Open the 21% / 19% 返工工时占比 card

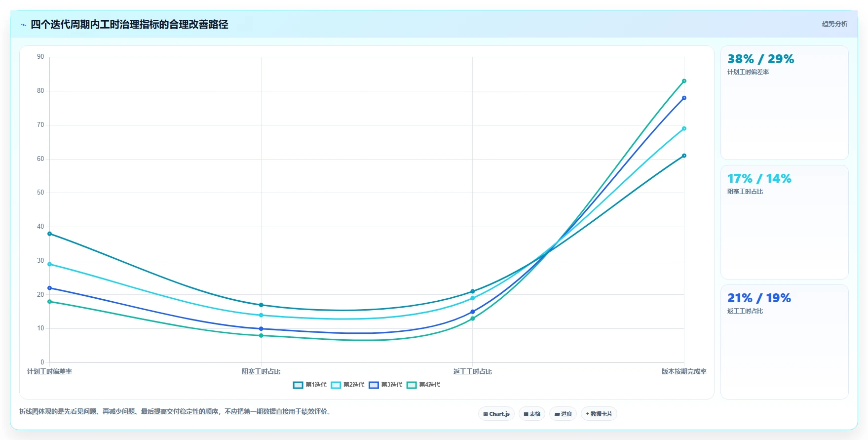click(785, 342)
